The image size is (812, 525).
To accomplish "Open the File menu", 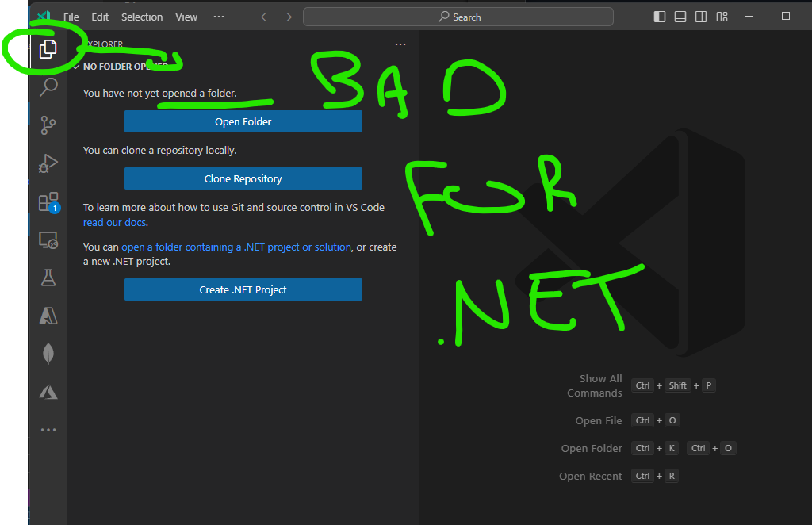I will click(71, 17).
